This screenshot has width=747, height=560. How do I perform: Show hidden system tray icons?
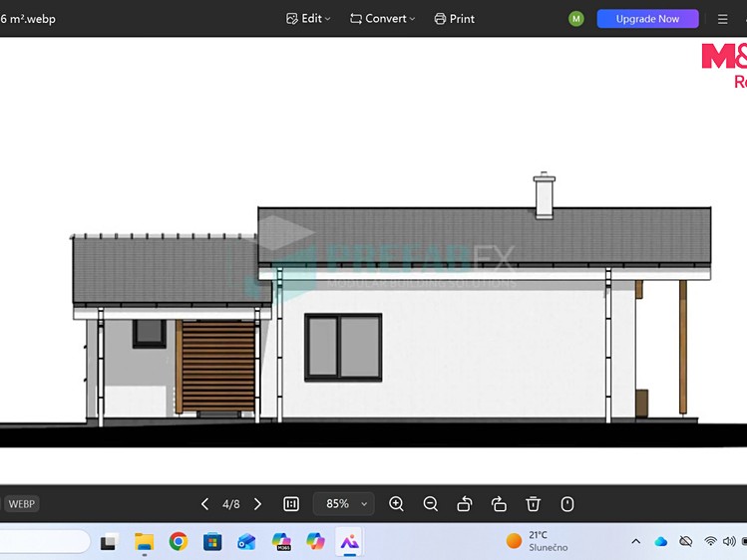(635, 541)
